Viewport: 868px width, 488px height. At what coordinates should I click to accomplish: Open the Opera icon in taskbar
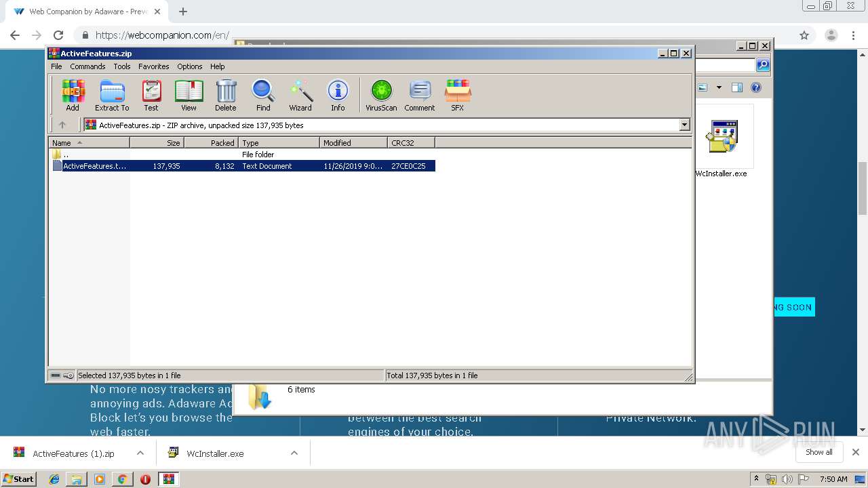point(145,479)
